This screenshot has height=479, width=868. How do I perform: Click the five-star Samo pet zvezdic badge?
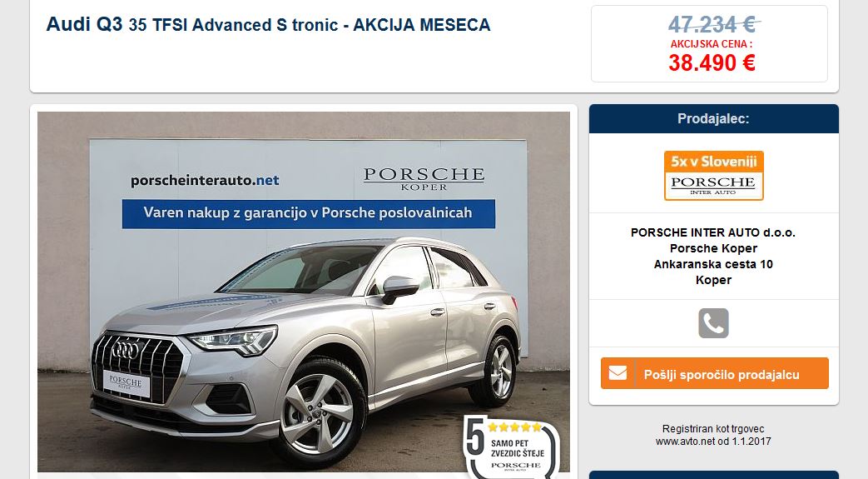click(x=512, y=445)
